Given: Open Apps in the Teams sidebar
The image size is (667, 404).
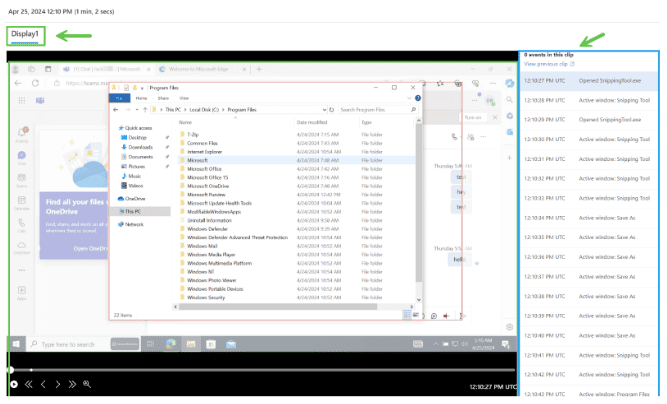Looking at the screenshot, I should tap(22, 293).
